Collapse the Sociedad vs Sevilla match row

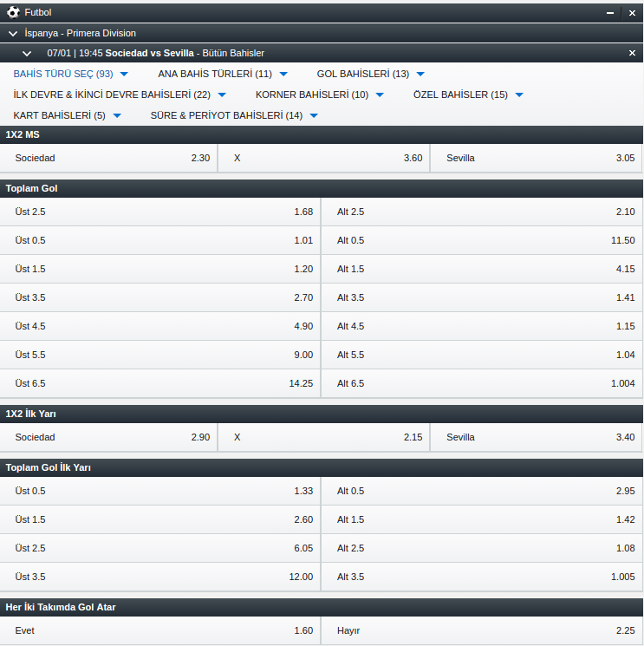coord(27,53)
